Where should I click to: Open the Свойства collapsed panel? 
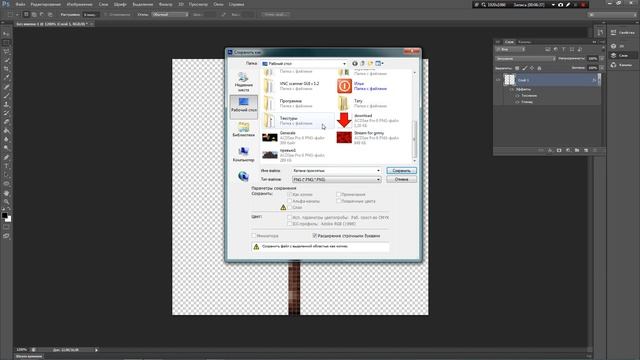tap(623, 33)
